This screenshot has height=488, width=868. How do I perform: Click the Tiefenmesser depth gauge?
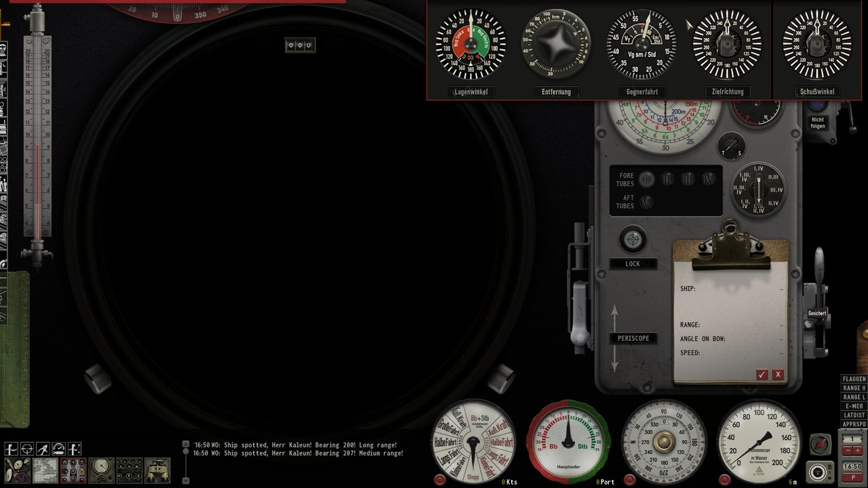pos(759,441)
